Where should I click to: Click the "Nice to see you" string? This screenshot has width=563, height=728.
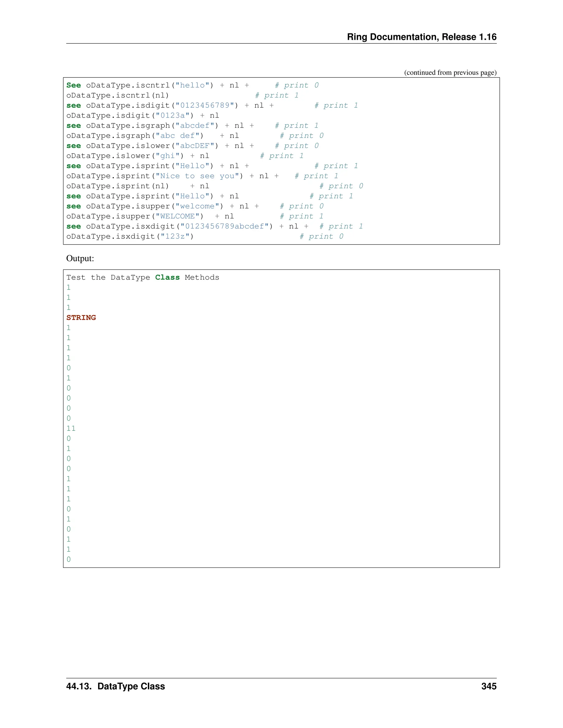click(197, 176)
